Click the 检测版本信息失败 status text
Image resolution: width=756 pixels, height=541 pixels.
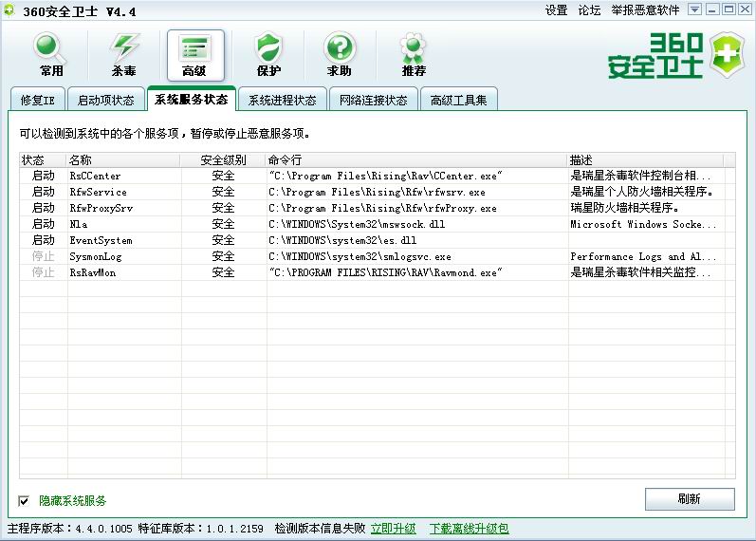tap(321, 529)
